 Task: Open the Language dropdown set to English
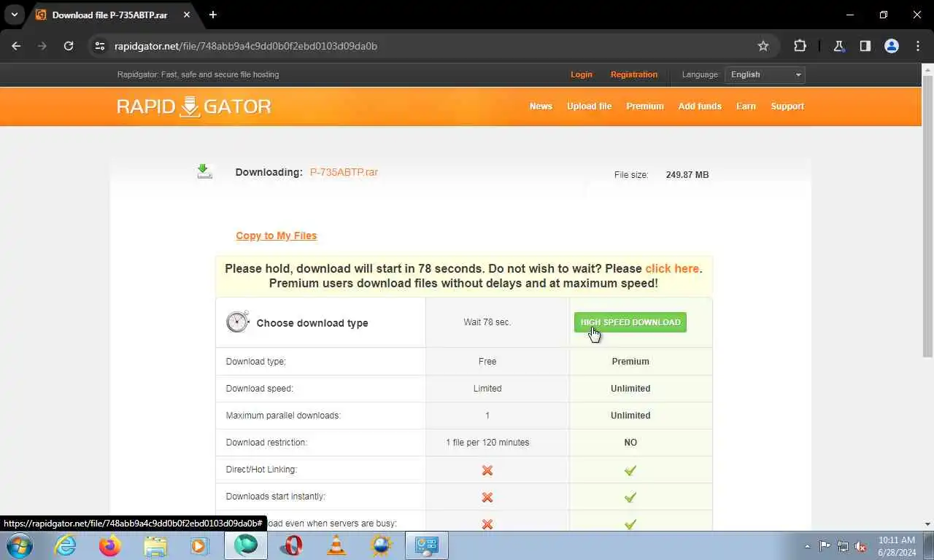coord(765,74)
